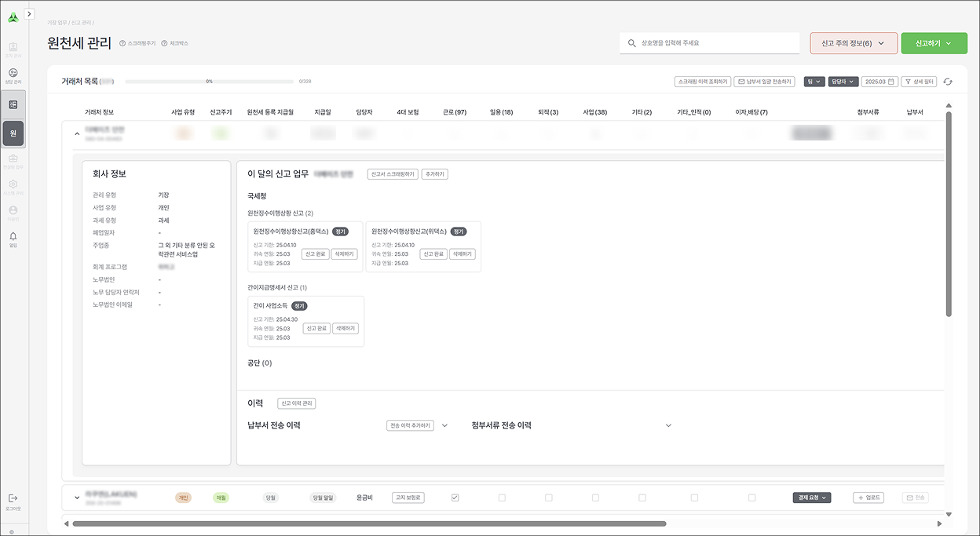The width and height of the screenshot is (980, 536).
Task: Uncheck the 근로 checkbox in second client row
Action: pyautogui.click(x=455, y=498)
